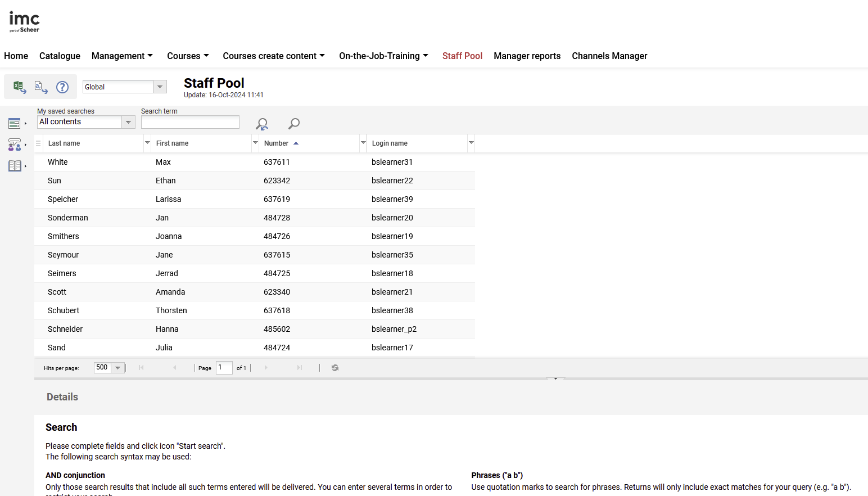The height and width of the screenshot is (496, 868).
Task: Select the row for Larissa Speicher
Action: [x=254, y=199]
